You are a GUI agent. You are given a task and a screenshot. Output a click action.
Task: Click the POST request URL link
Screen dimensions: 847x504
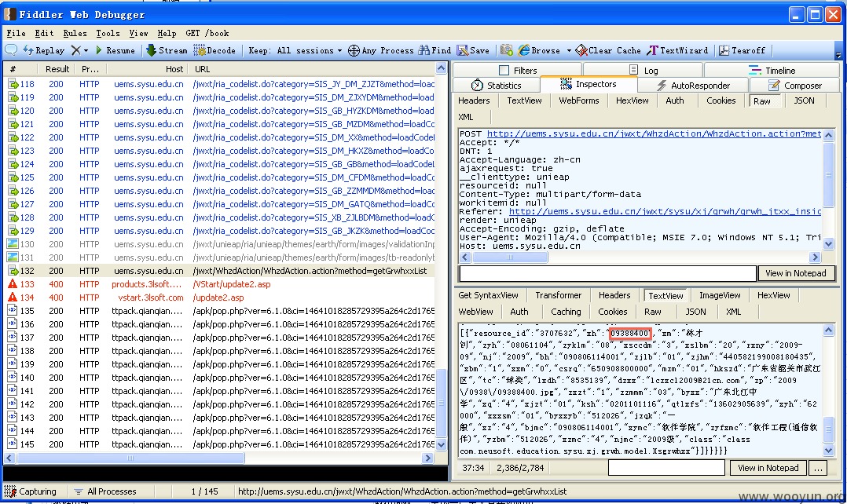tap(654, 133)
